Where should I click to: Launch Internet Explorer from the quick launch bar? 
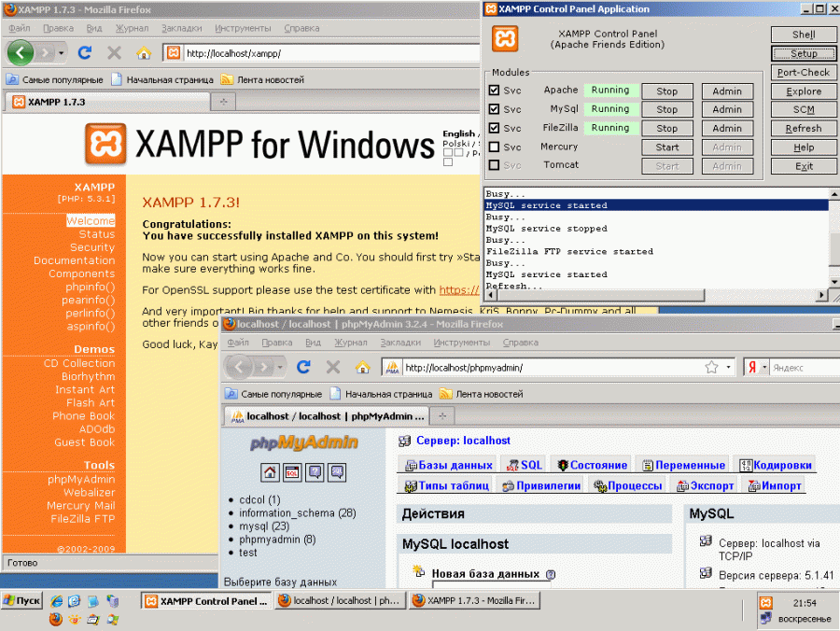[56, 601]
